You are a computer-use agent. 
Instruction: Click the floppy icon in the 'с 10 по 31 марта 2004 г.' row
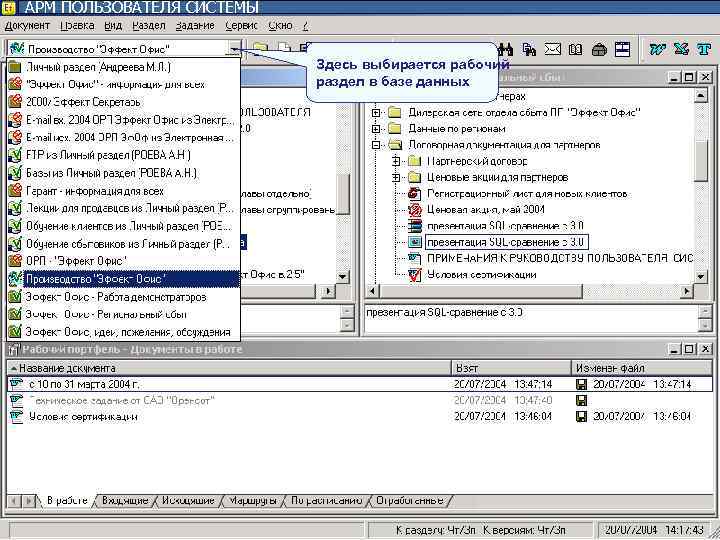point(581,384)
